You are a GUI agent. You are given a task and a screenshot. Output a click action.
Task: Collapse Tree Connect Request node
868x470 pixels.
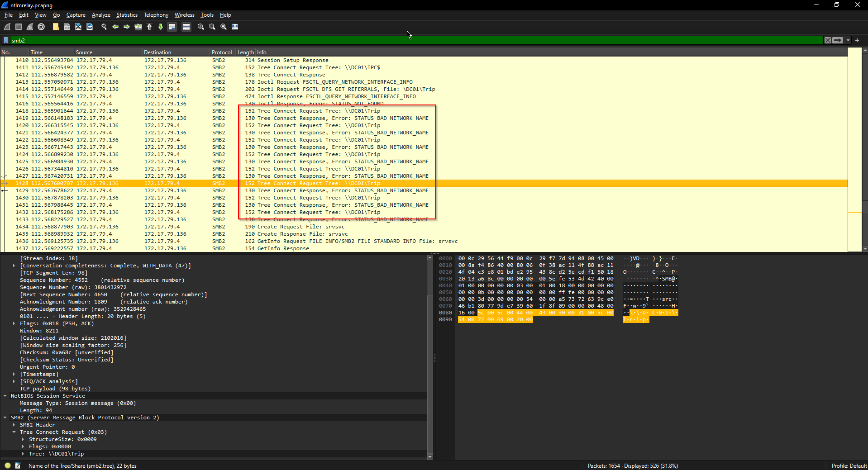pos(14,432)
